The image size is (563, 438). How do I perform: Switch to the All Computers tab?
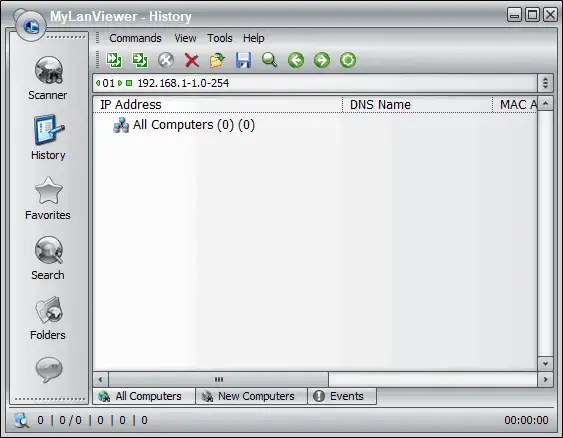point(144,396)
